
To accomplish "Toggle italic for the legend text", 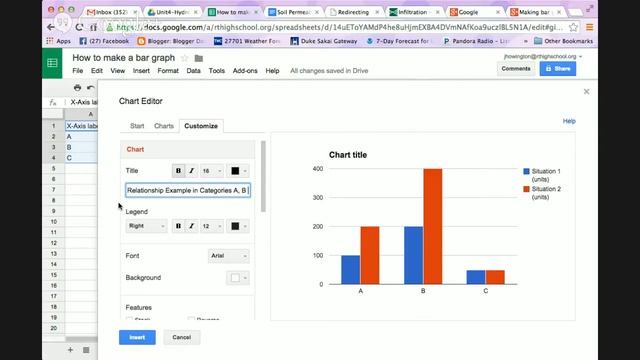I will [x=191, y=226].
